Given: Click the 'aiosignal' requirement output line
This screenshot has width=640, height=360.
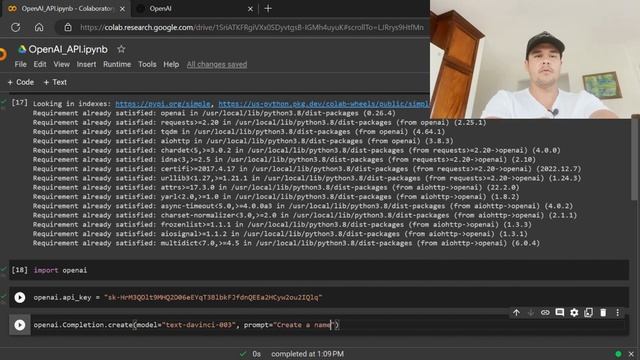Looking at the screenshot, I should tap(280, 234).
